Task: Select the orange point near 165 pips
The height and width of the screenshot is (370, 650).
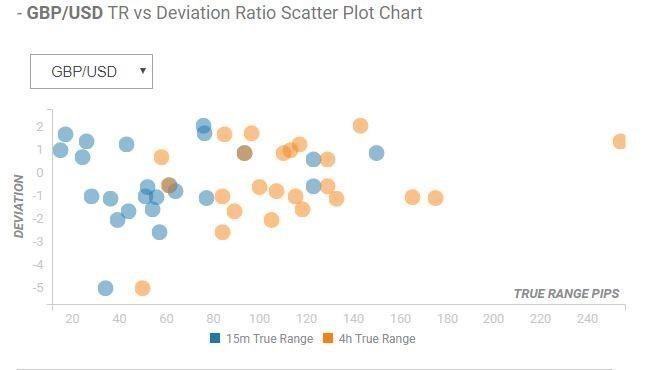Action: coord(412,197)
